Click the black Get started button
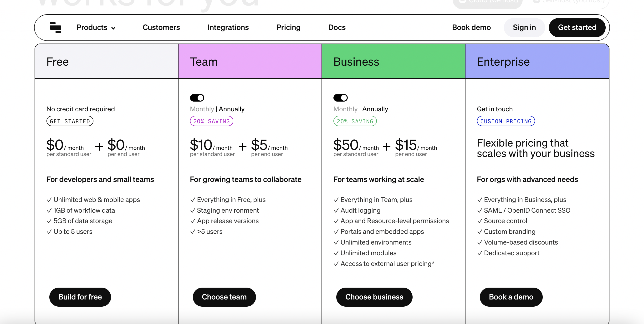Image resolution: width=644 pixels, height=324 pixels. [x=577, y=27]
